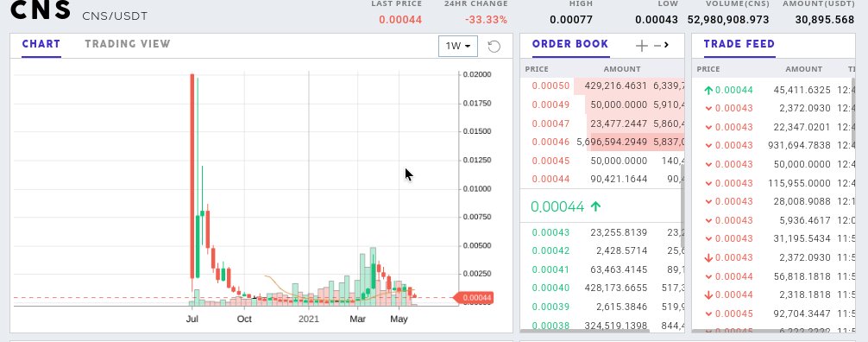
Task: Click the minus icon in Order Book
Action: (x=657, y=46)
